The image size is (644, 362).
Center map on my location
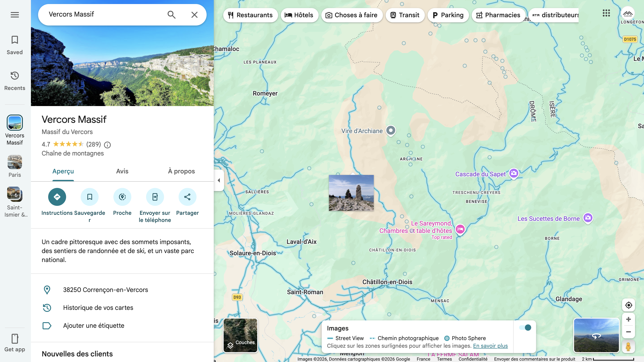(x=628, y=305)
